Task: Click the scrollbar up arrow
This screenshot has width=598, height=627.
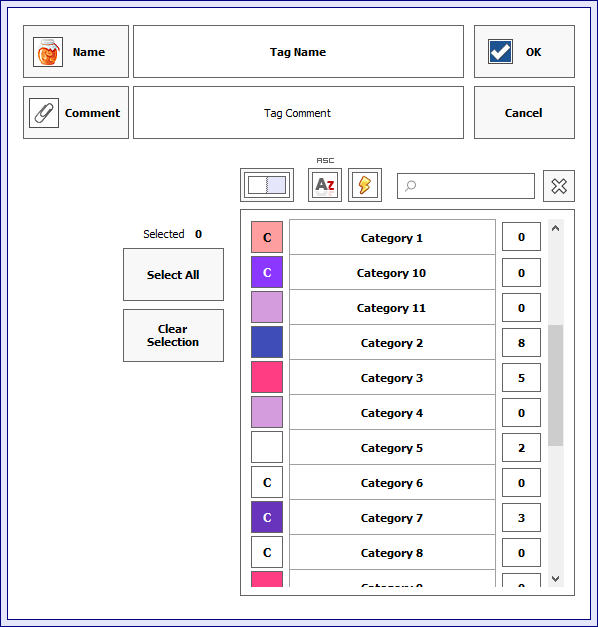Action: tap(555, 228)
